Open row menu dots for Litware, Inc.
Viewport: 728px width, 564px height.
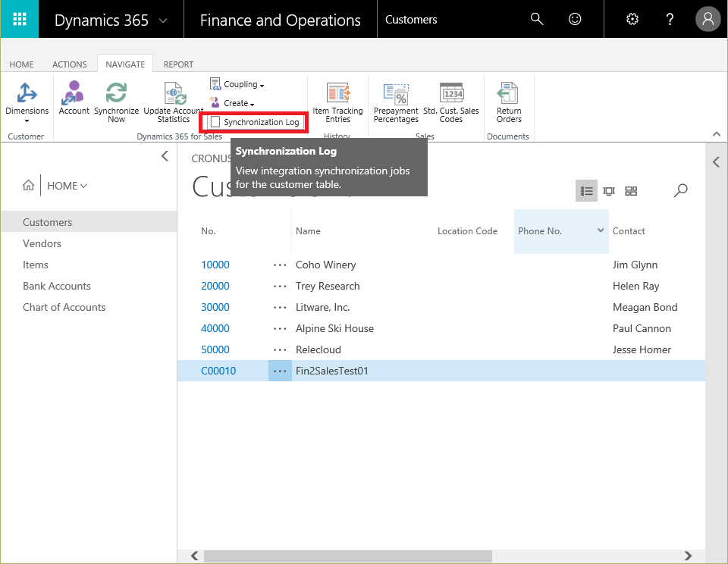(x=280, y=307)
